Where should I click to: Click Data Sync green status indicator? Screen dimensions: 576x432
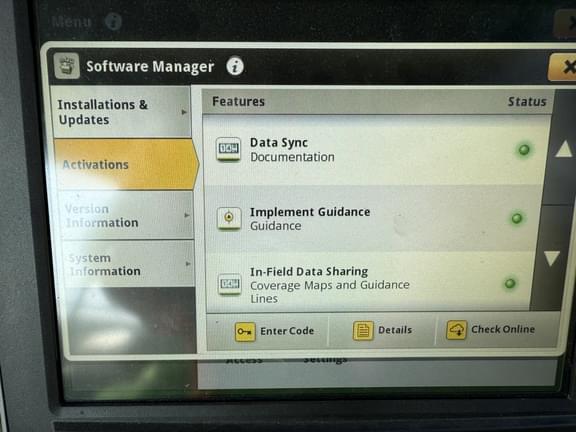tap(524, 150)
